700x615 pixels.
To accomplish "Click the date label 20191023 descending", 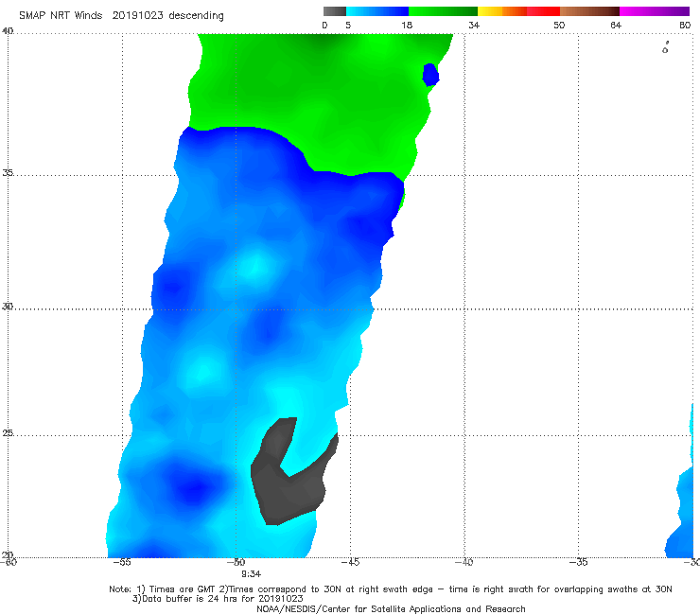I will [167, 15].
